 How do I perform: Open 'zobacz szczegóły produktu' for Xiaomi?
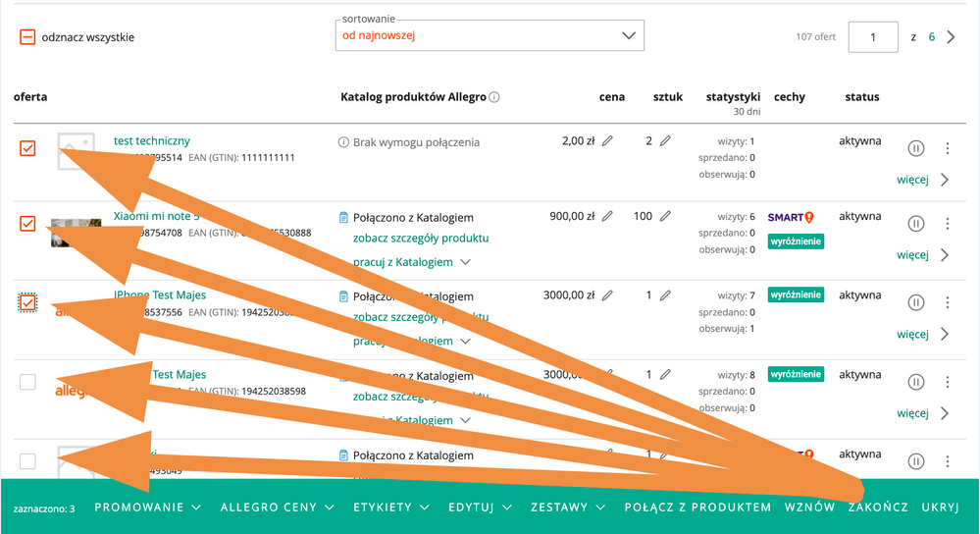pyautogui.click(x=421, y=239)
